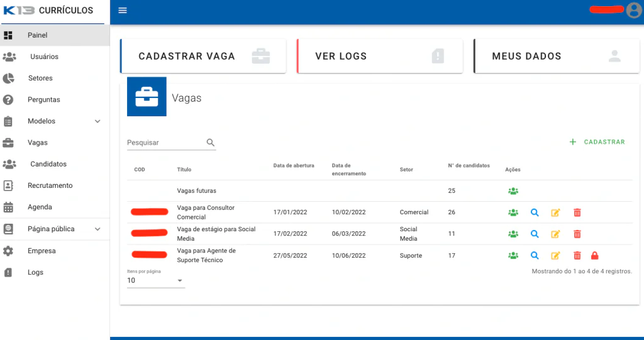Viewport: 644px width, 340px height.
Task: Click the Modelos clipboard icon
Action: (8, 121)
